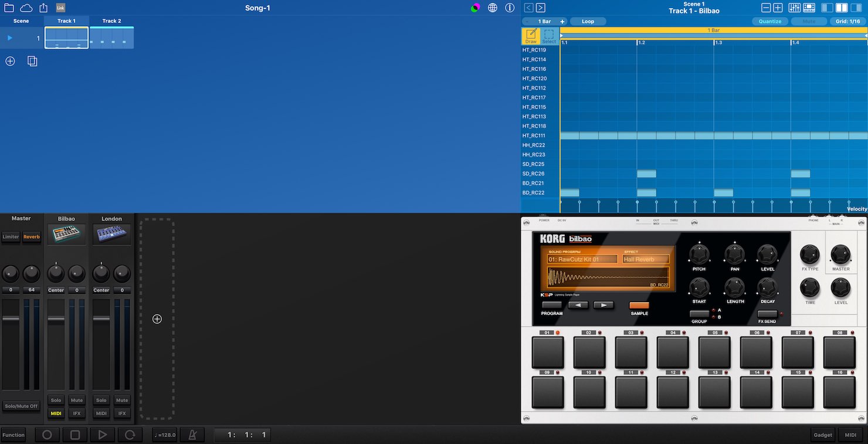This screenshot has height=444, width=868.
Task: Open the Grid: 1/16 selector
Action: (x=847, y=21)
